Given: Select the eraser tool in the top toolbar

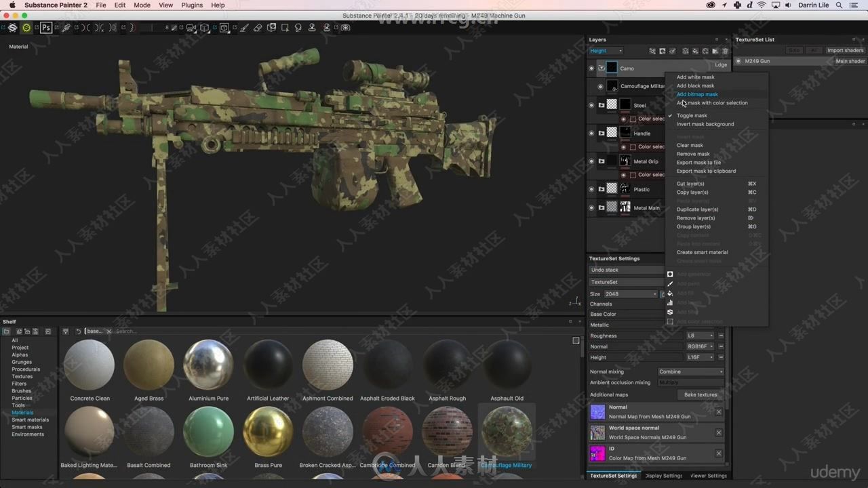Looking at the screenshot, I should coord(258,28).
